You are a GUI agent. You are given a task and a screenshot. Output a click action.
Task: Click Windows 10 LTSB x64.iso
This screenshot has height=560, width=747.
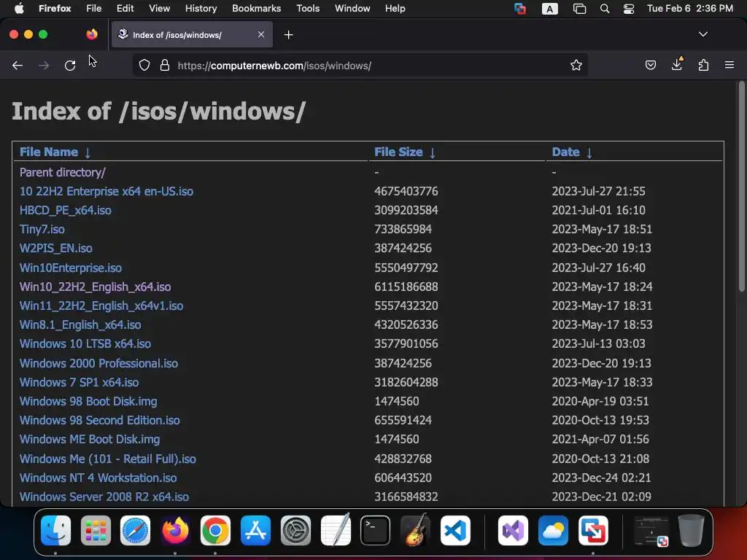pos(85,344)
